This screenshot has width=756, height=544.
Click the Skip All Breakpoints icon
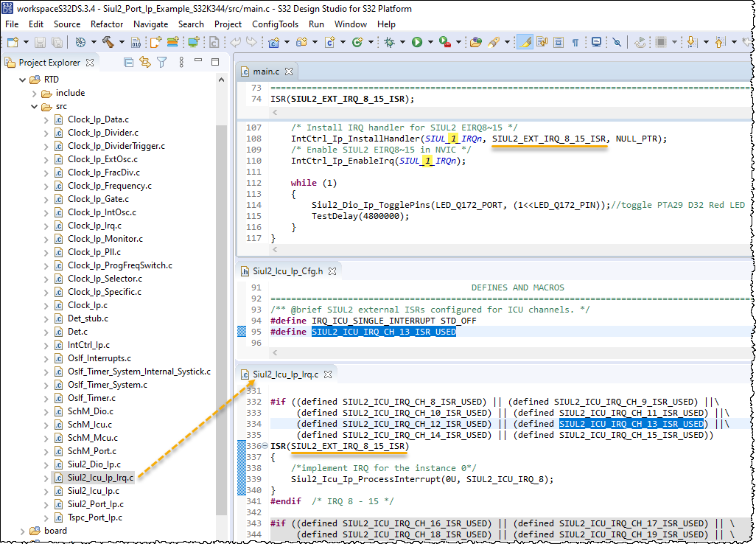click(x=617, y=42)
